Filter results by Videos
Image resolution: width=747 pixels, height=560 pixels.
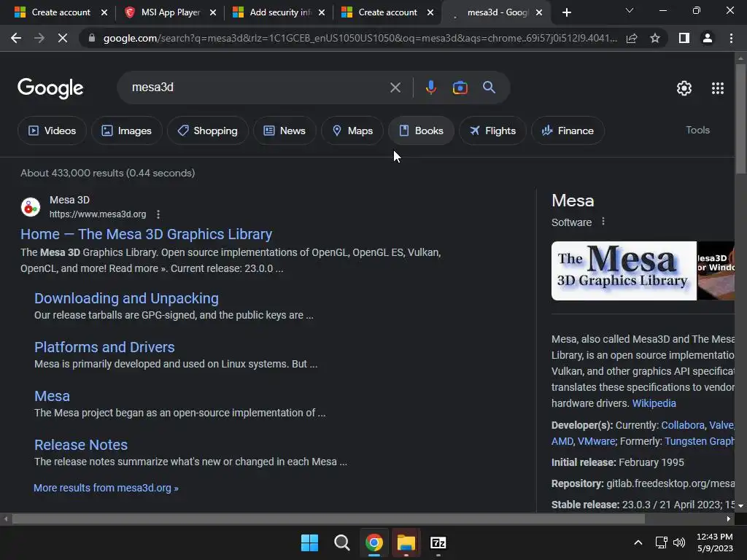point(52,131)
